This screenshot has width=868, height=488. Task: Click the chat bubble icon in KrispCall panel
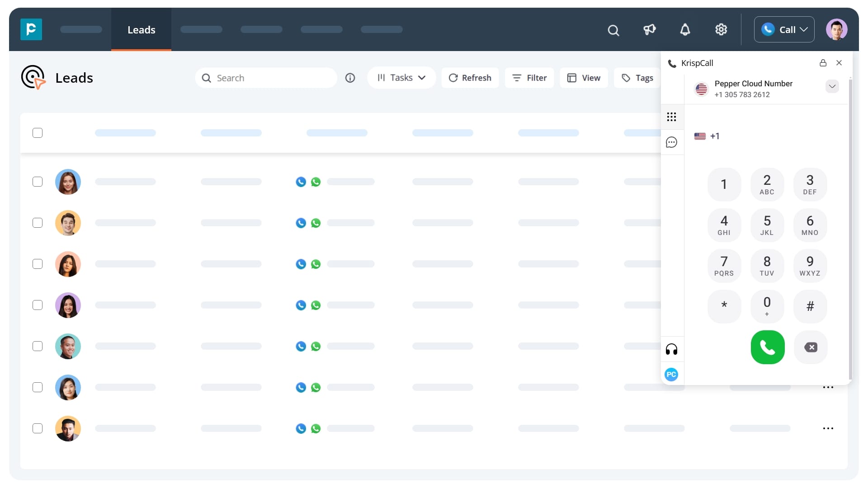tap(672, 142)
